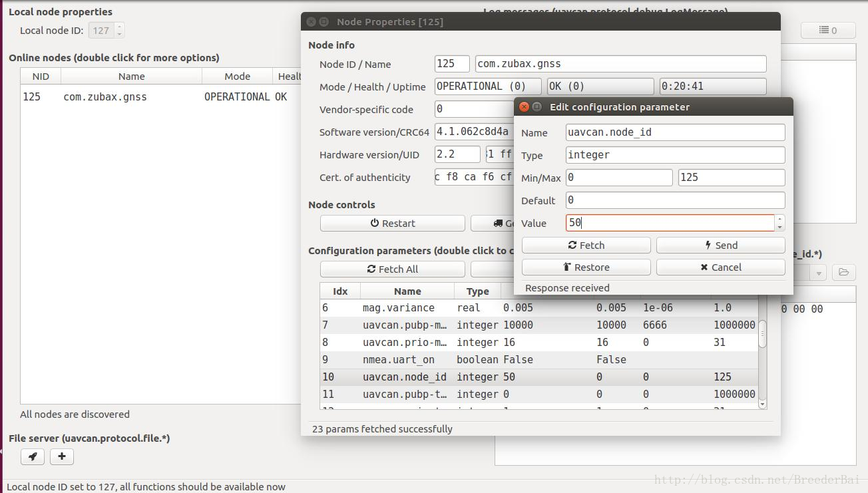
Task: Click the online nodes Name column header
Action: [x=131, y=76]
